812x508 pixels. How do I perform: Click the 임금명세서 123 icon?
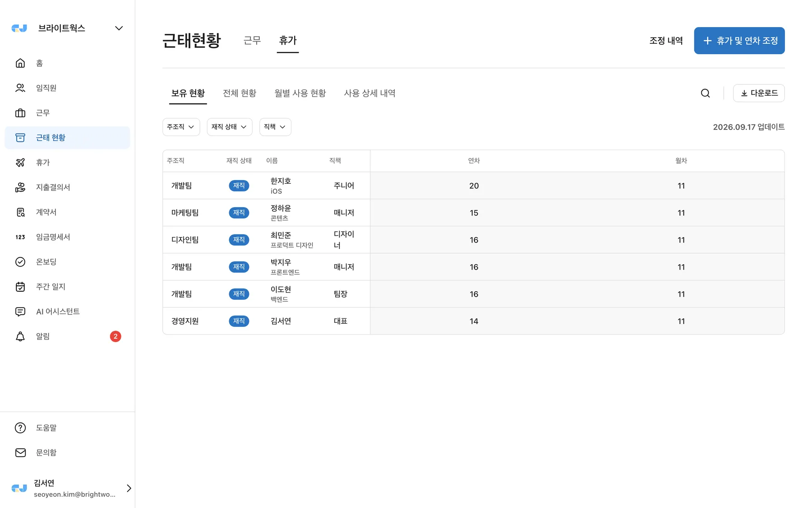[x=20, y=237]
